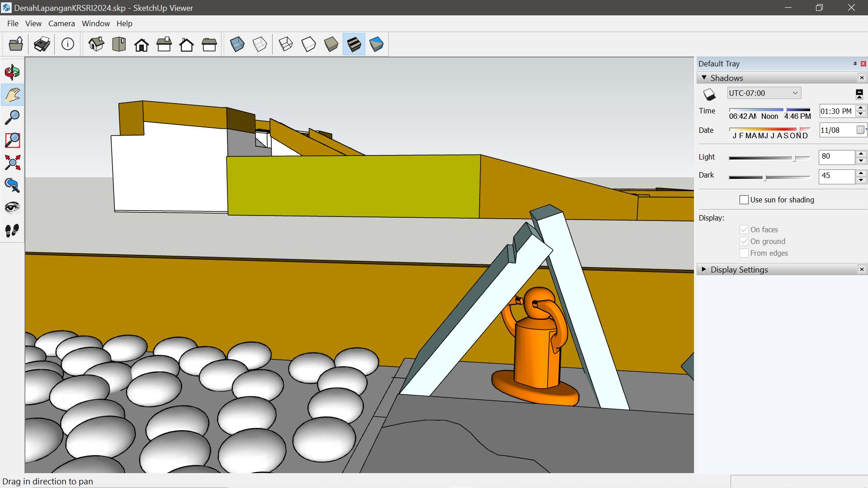Click the Date slider track

pos(769,129)
